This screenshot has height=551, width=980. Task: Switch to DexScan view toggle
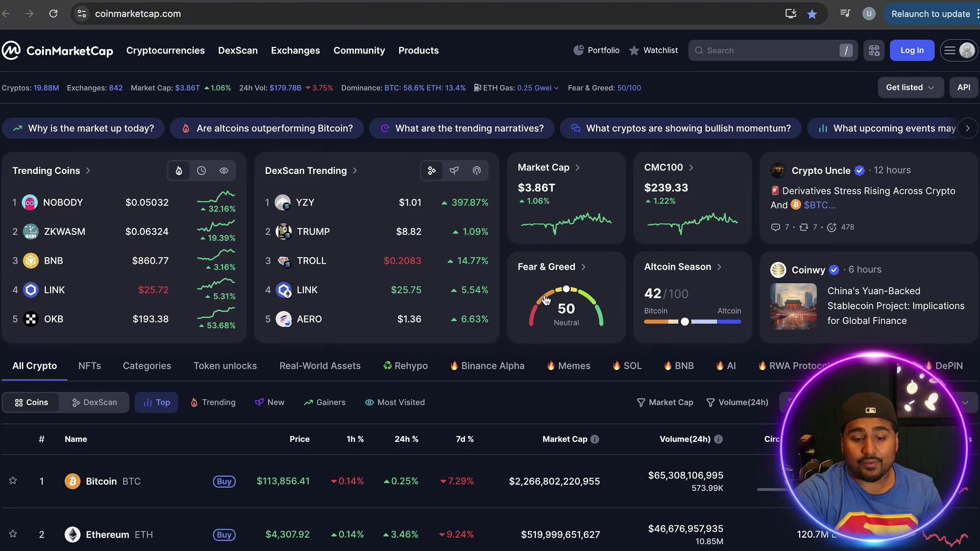[x=94, y=403]
